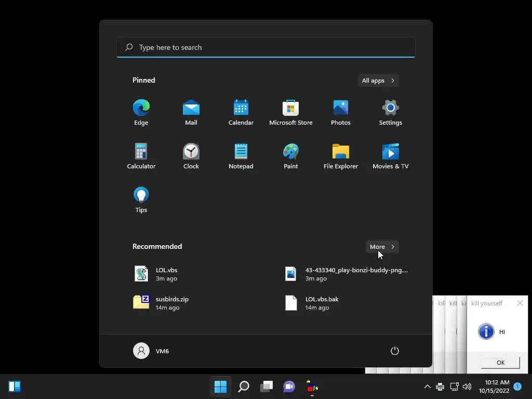Open the bonzi-buddy png recommended file

(347, 274)
